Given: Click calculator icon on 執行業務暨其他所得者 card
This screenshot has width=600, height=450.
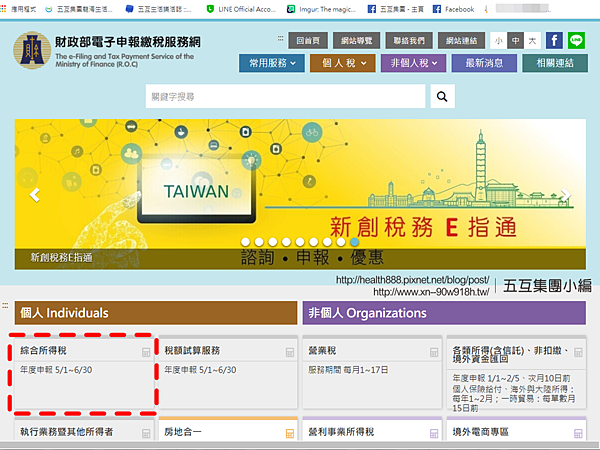Looking at the screenshot, I should click(x=146, y=434).
